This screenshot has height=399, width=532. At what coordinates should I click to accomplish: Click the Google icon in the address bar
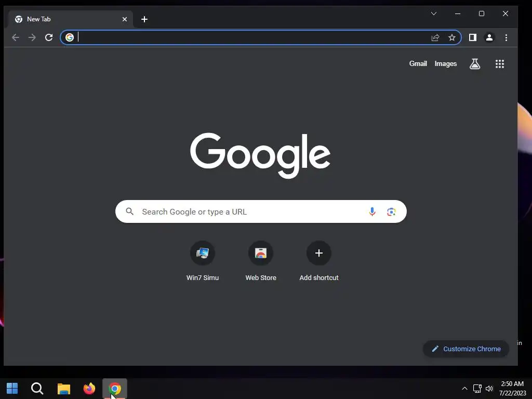coord(70,37)
